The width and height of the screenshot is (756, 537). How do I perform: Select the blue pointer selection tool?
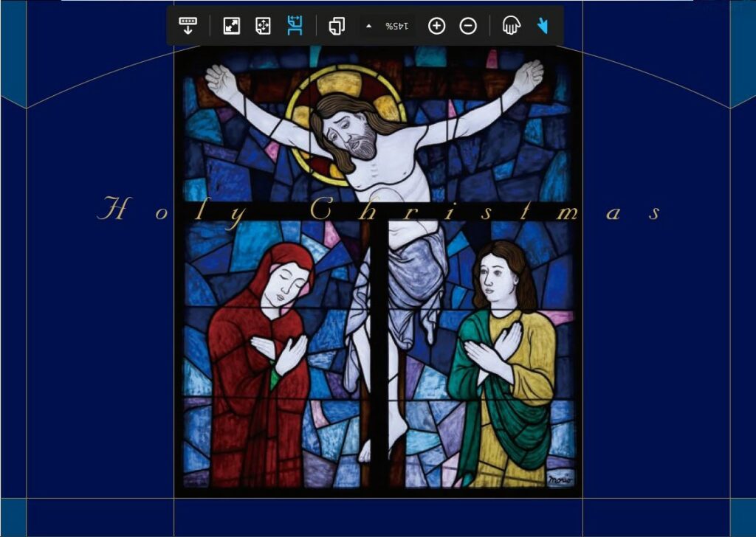543,26
